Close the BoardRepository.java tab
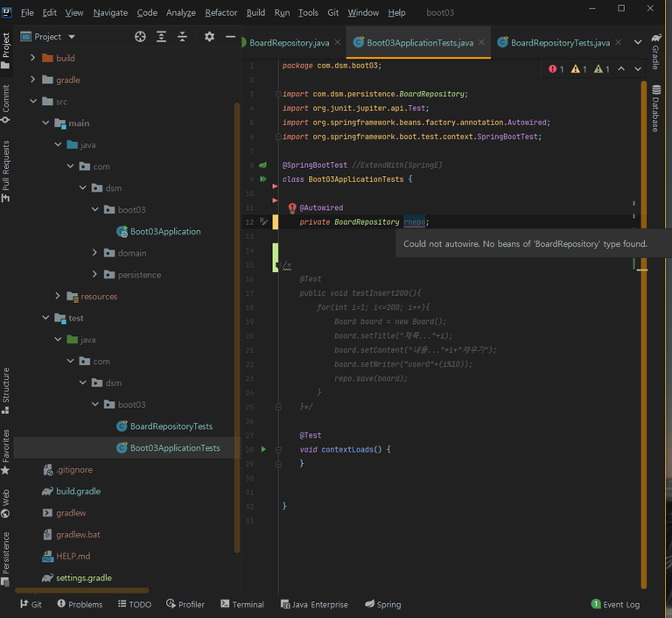 (338, 42)
